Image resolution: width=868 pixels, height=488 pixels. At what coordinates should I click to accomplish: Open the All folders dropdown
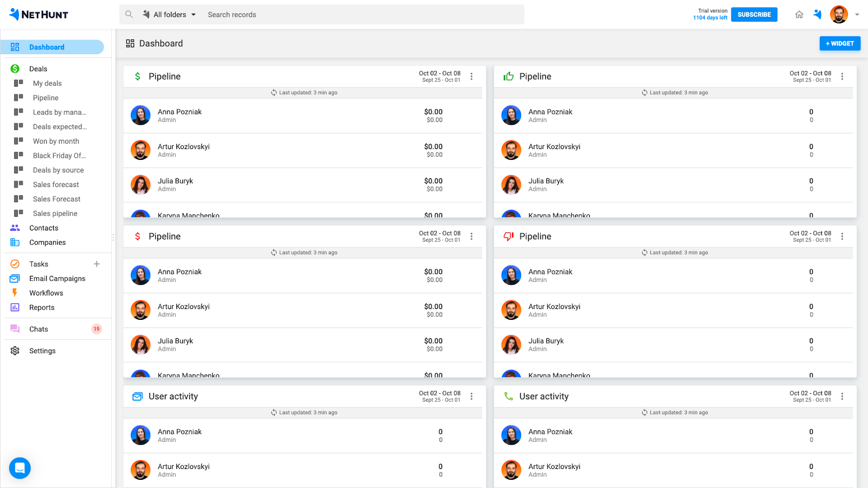169,15
